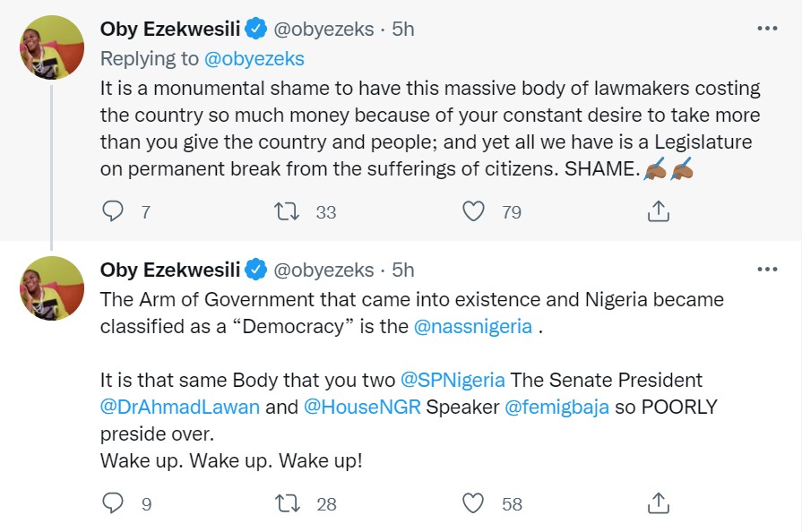Share the second tweet via share icon
802x532 pixels.
(658, 503)
